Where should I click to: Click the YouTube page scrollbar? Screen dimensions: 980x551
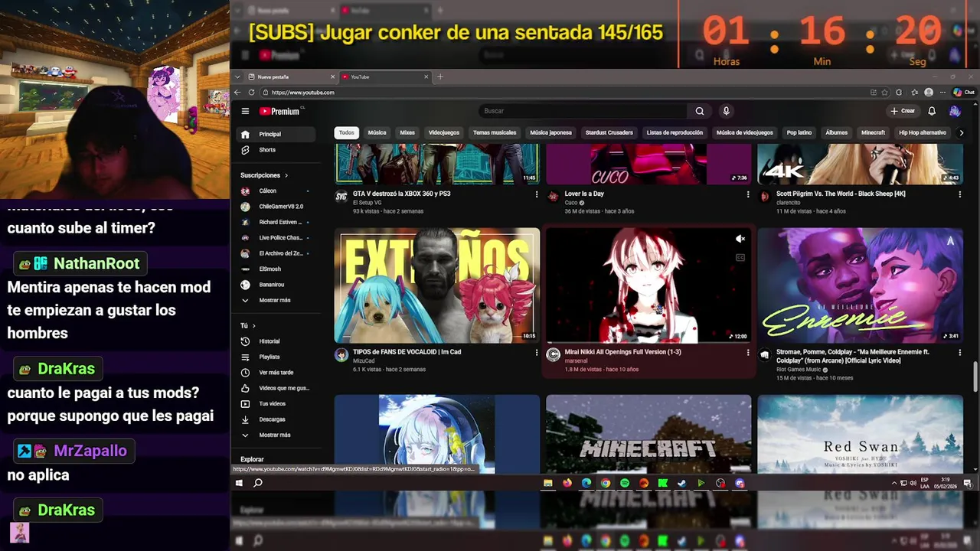[975, 375]
